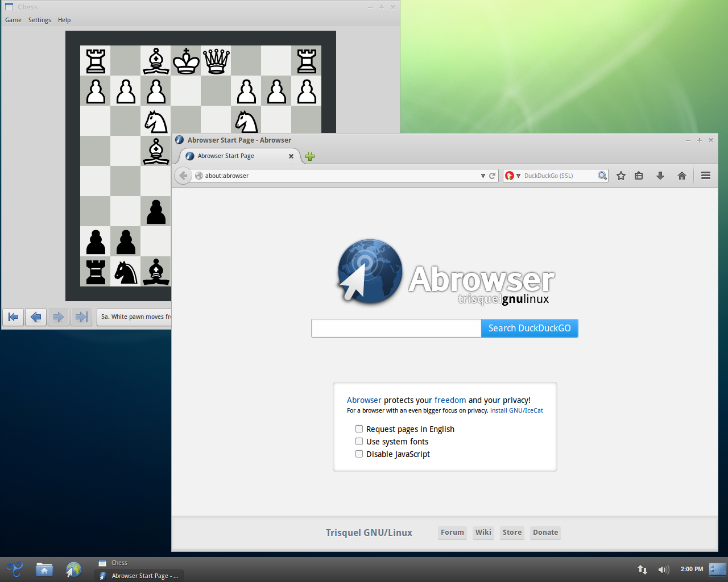Choose search engine via DuckDuckGo dropdown
Image resolution: width=728 pixels, height=582 pixels.
pos(513,176)
